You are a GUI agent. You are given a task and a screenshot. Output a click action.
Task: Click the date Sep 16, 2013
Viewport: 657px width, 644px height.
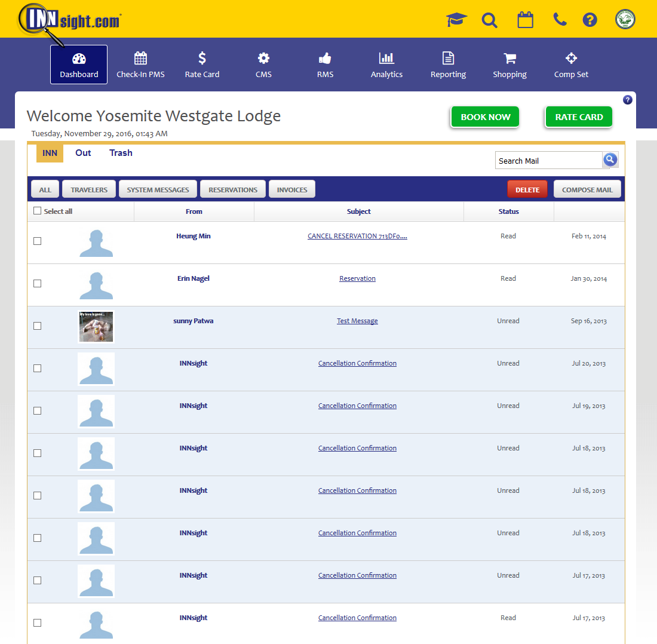pos(589,321)
